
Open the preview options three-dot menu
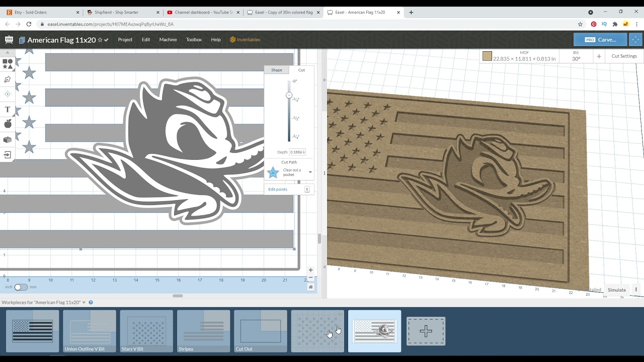[636, 290]
